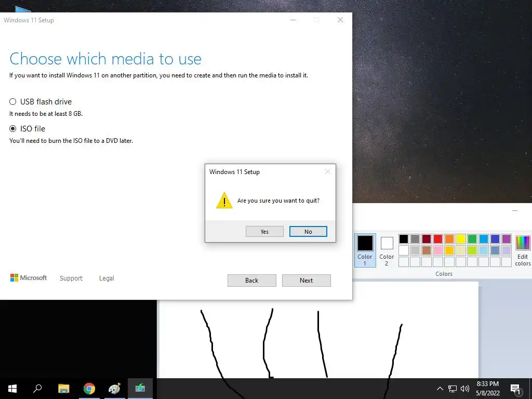Pick the lavender swatch in Paint

tap(507, 250)
